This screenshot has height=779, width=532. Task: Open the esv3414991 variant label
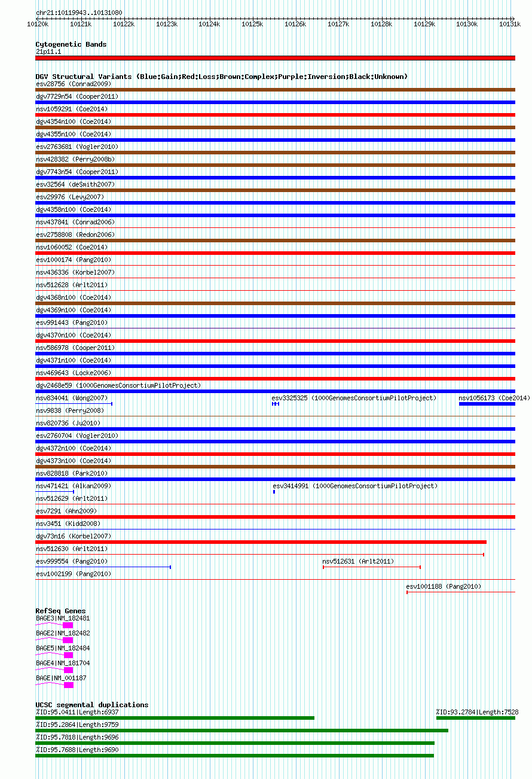[x=355, y=486]
